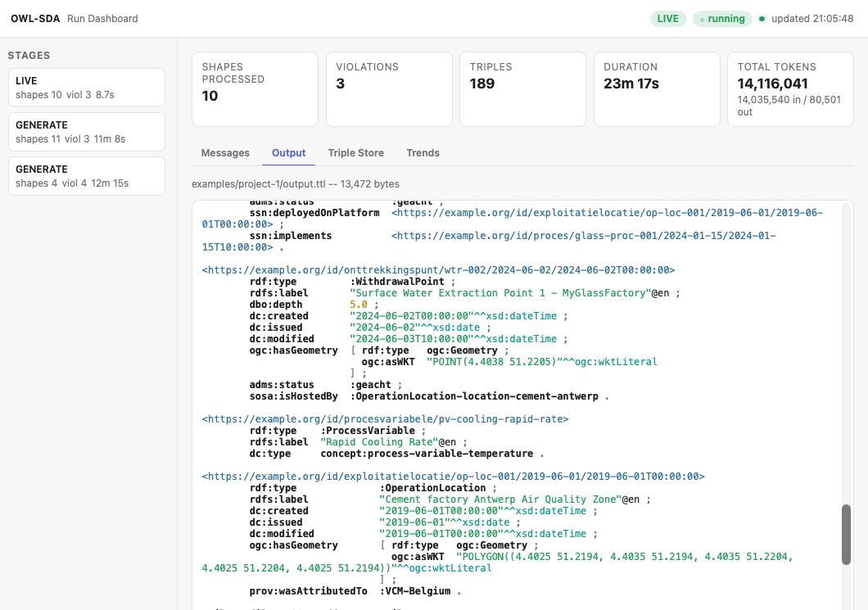
Task: Click the output pane scrollbar thumb
Action: (846, 534)
